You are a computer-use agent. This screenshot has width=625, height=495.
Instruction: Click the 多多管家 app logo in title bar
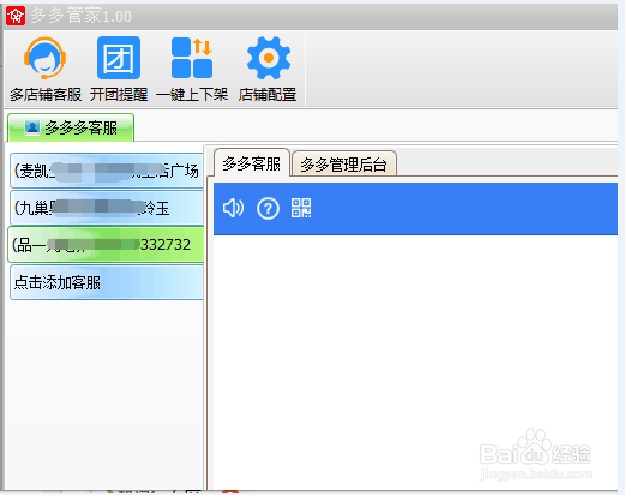pos(16,16)
